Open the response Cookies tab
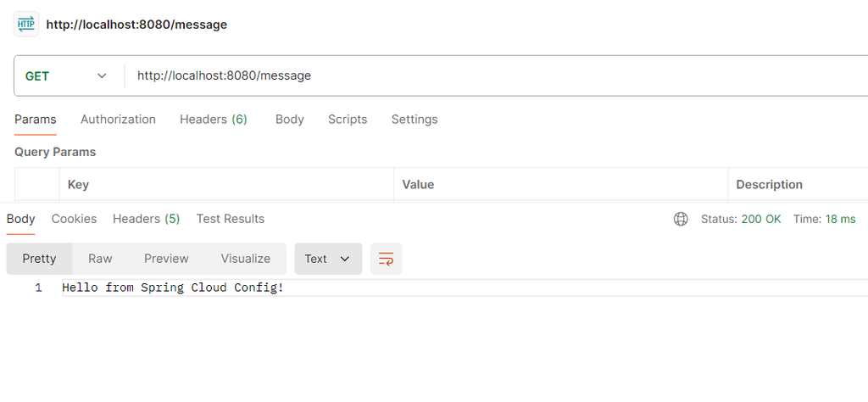 (x=74, y=219)
